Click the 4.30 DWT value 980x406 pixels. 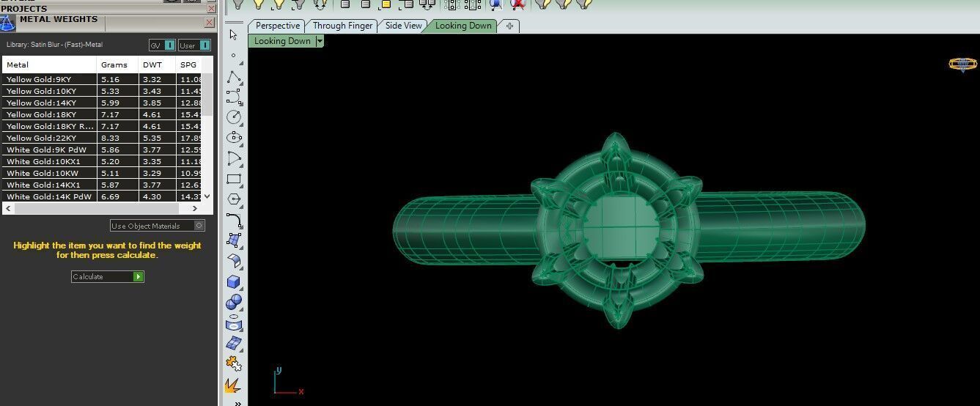(x=152, y=196)
